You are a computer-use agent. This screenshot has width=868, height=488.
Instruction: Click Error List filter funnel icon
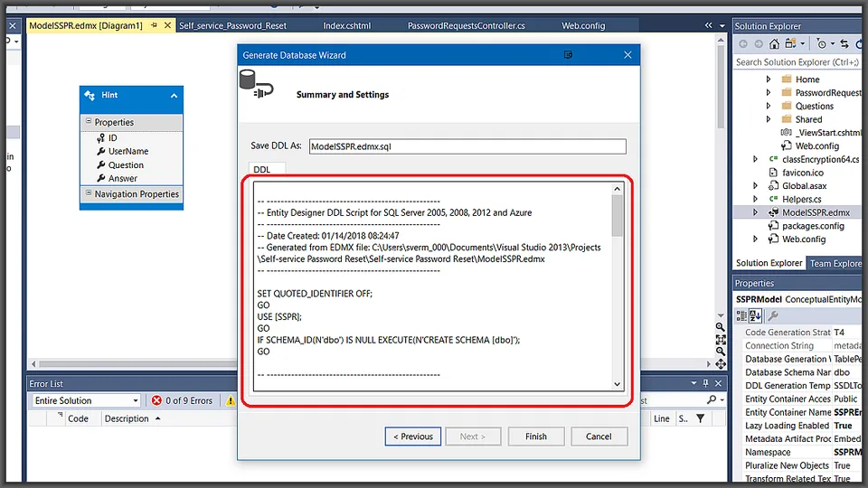coord(700,418)
